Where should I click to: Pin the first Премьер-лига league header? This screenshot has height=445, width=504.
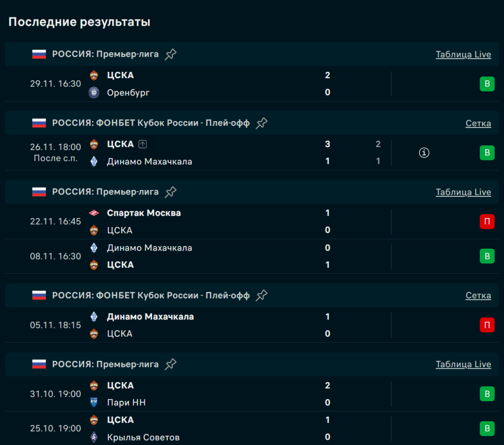coord(171,54)
